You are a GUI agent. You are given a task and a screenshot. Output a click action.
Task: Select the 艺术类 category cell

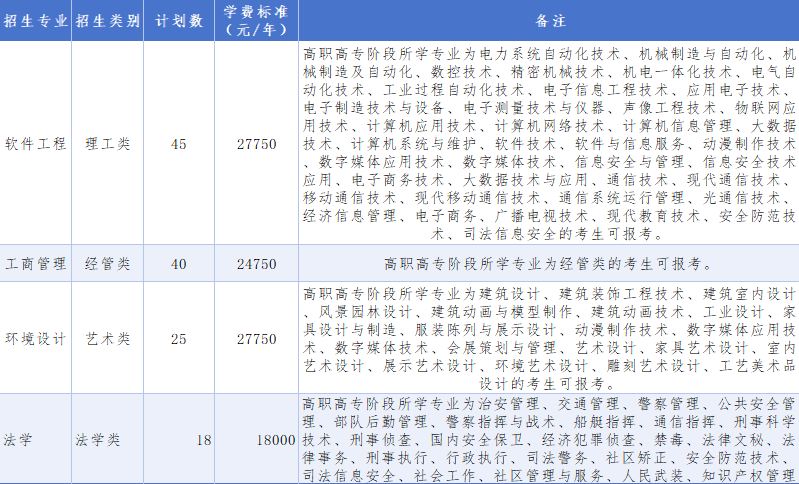click(x=107, y=339)
